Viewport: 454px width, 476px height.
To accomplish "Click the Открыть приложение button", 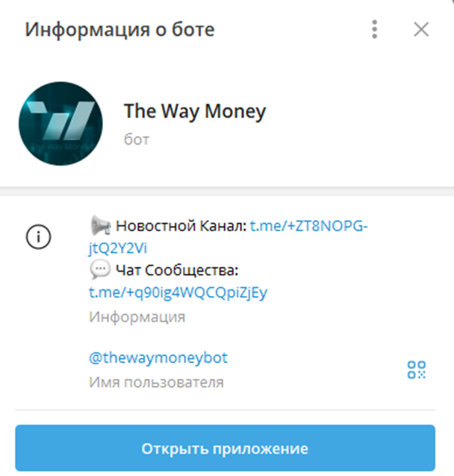I will (226, 448).
